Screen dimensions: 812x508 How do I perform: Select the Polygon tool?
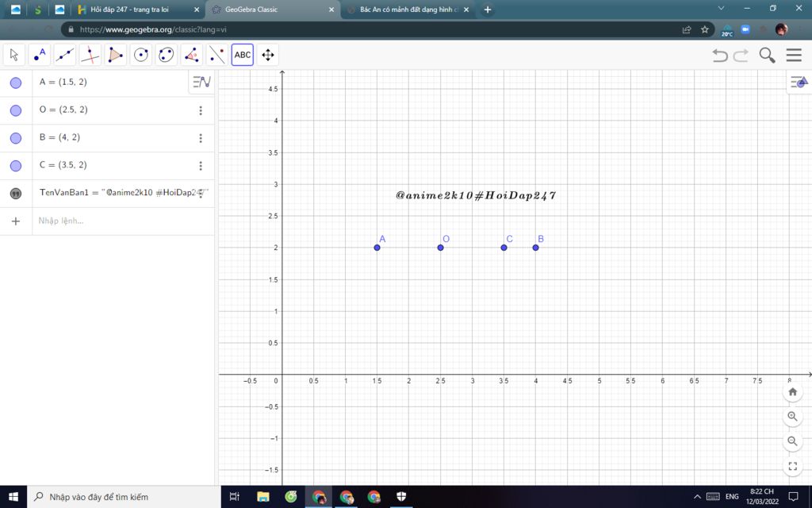(x=116, y=55)
